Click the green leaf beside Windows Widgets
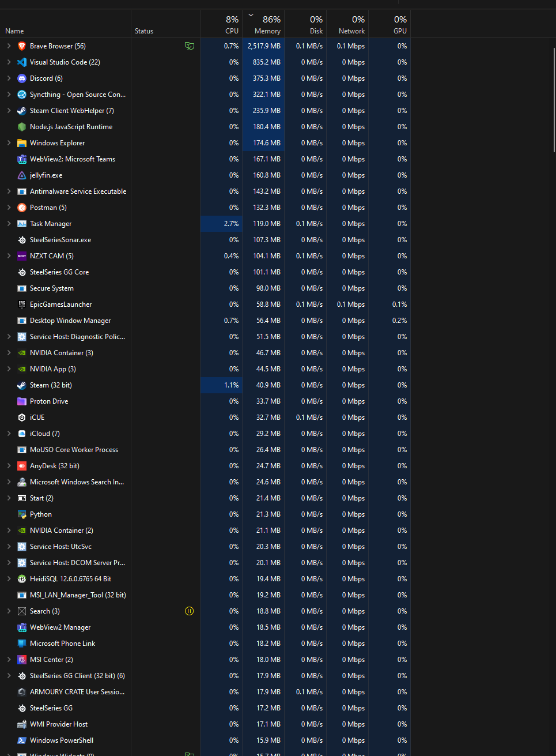556x756 pixels. tap(190, 753)
